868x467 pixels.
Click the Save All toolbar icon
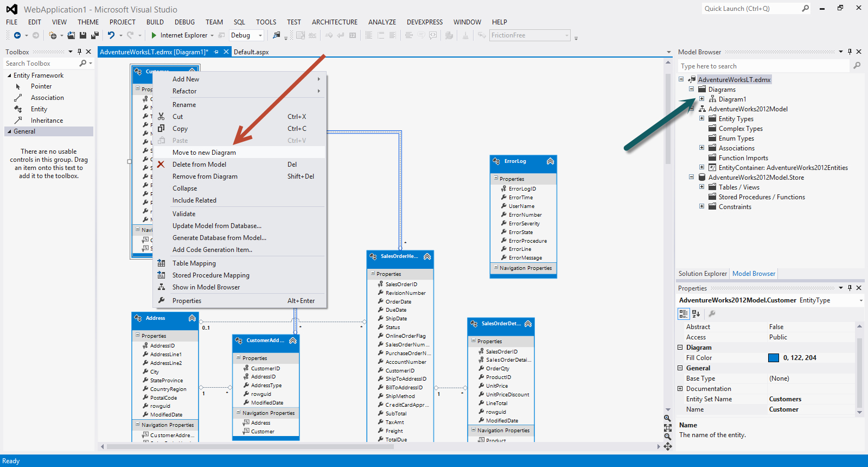(94, 35)
